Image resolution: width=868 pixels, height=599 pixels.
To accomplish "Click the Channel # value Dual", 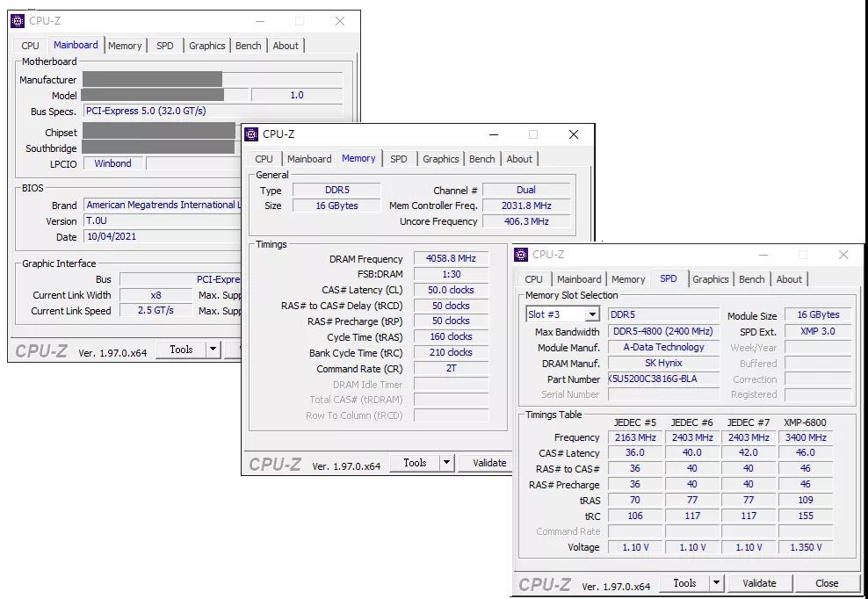I will [x=526, y=190].
